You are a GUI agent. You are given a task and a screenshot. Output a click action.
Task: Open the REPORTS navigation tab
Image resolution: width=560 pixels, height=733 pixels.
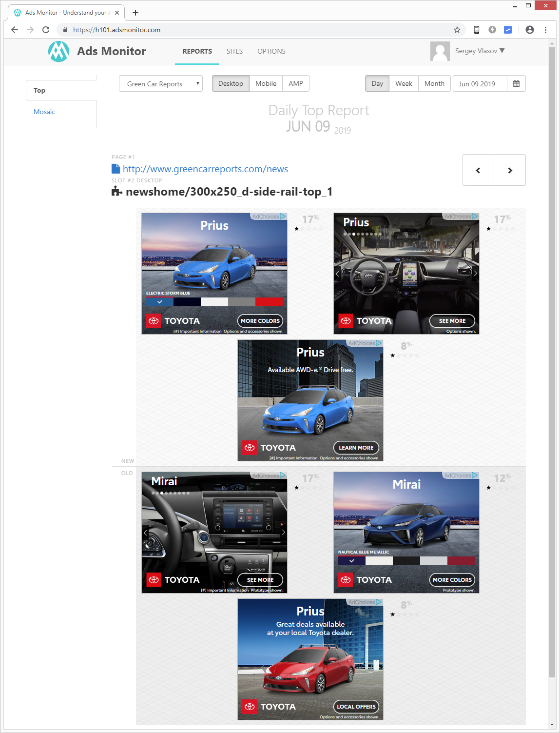pos(197,51)
